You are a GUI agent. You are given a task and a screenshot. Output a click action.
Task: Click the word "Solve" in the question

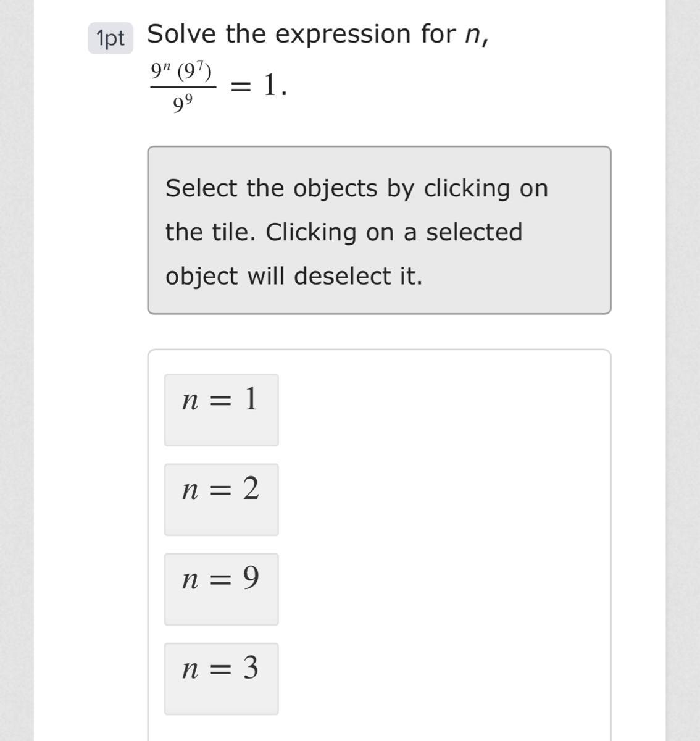(181, 34)
